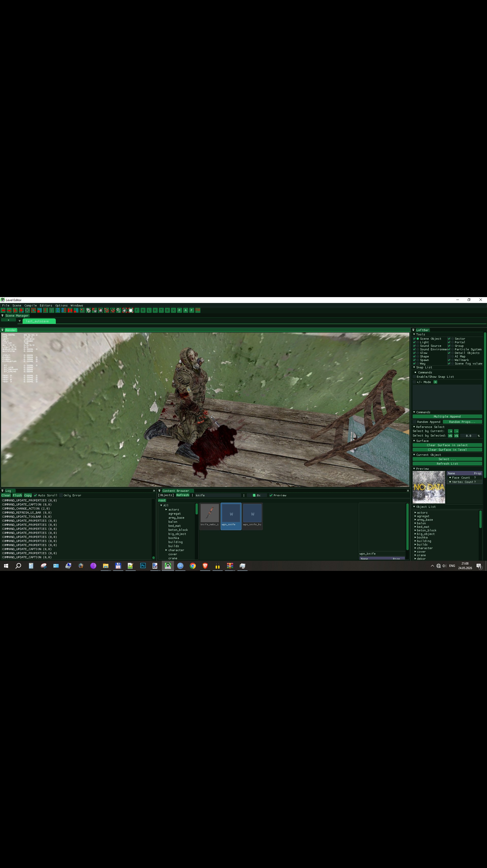Collapse the Snap List section
Image resolution: width=487 pixels, height=868 pixels.
coord(414,367)
